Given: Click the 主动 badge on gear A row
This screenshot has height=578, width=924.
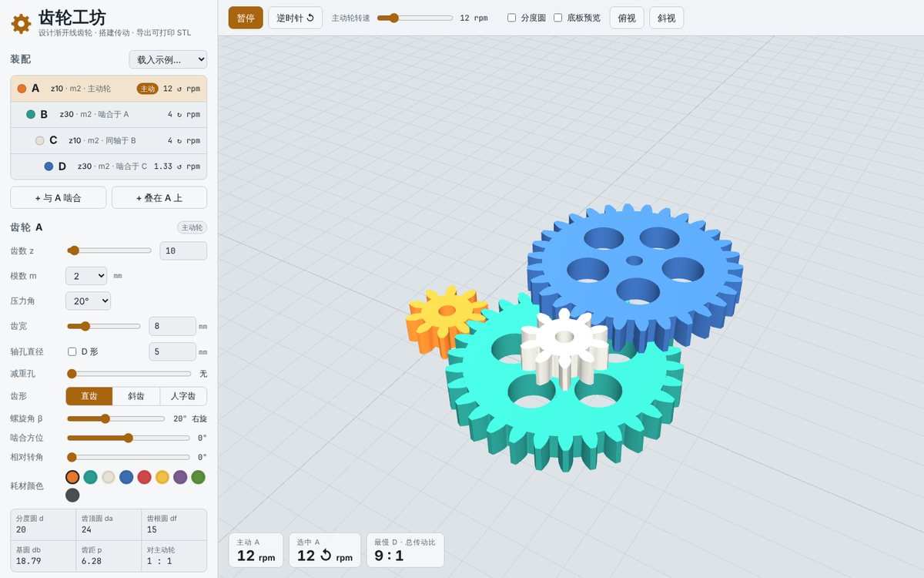Looking at the screenshot, I should pyautogui.click(x=147, y=89).
